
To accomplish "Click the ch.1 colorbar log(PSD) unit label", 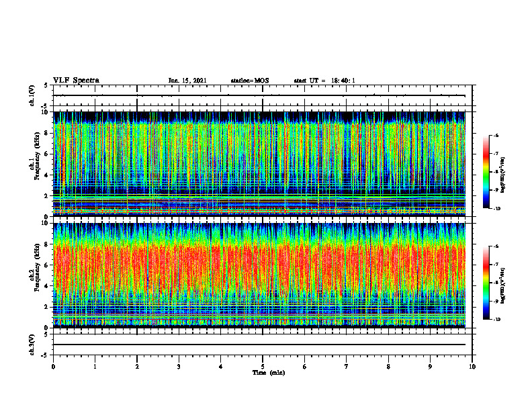I will (503, 175).
